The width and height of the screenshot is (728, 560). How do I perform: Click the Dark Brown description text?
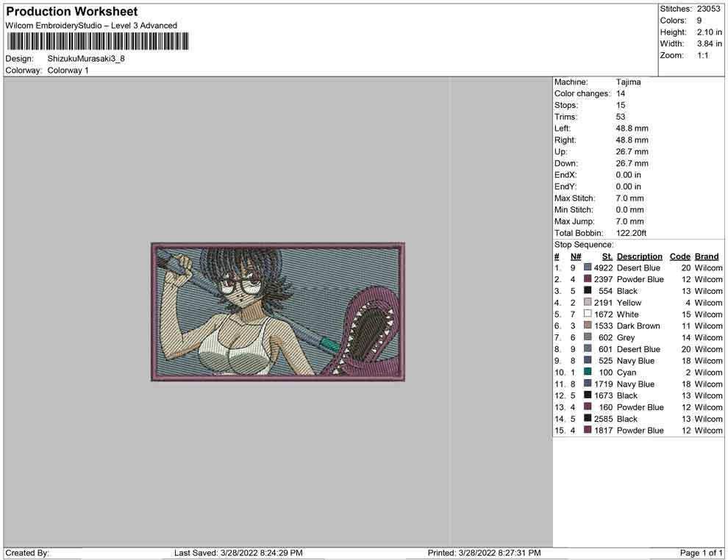[x=638, y=326]
